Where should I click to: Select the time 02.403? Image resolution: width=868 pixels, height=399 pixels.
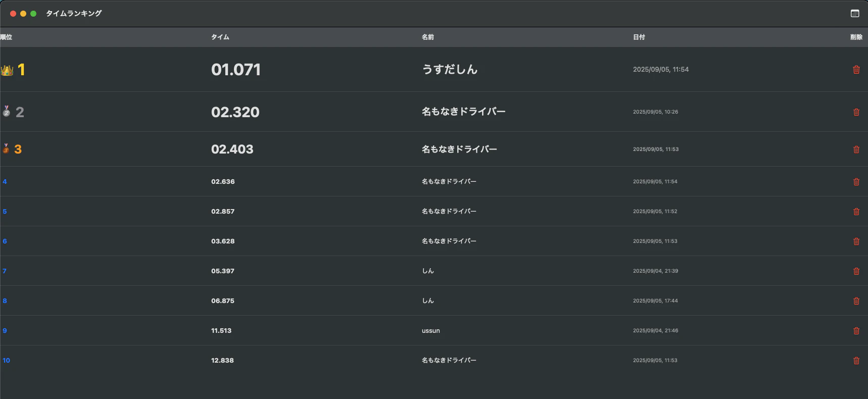tap(232, 149)
